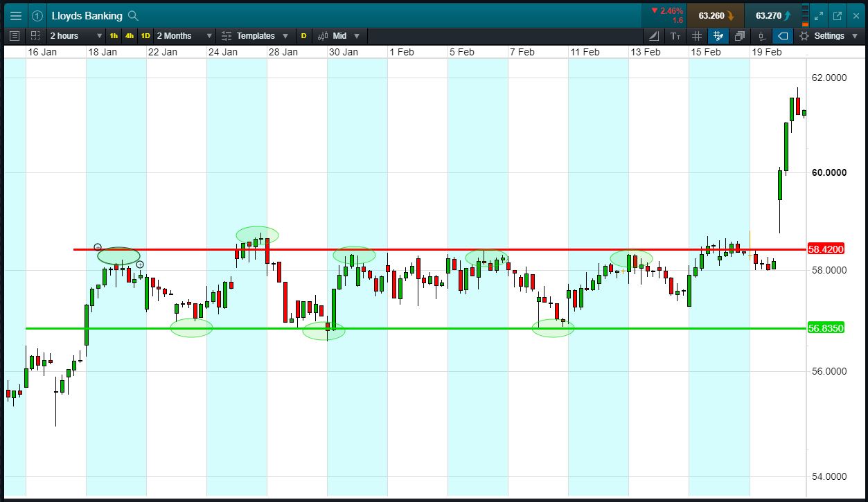Click the candlestick order placement icon
This screenshot has width=868, height=502.
(x=761, y=35)
